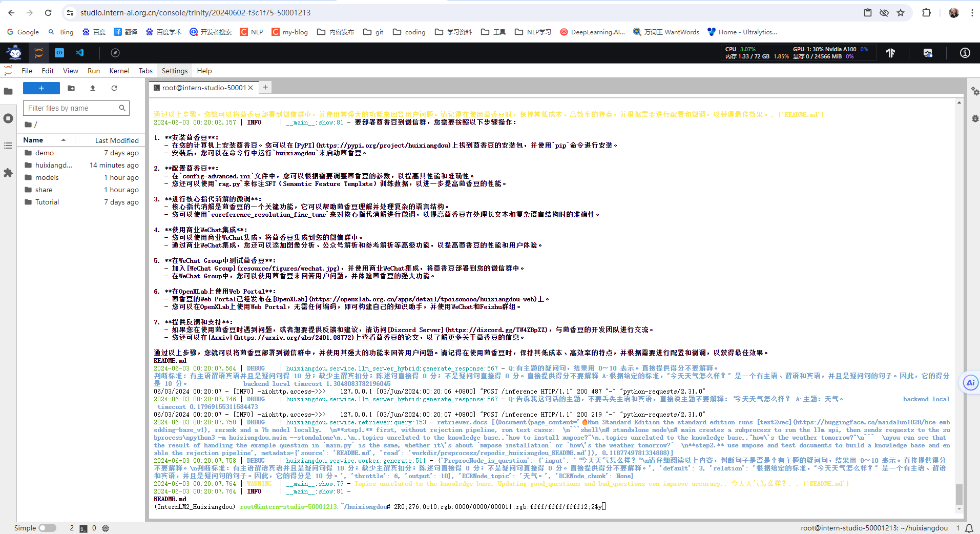
Task: Open the coding bookmarks folder
Action: [409, 32]
